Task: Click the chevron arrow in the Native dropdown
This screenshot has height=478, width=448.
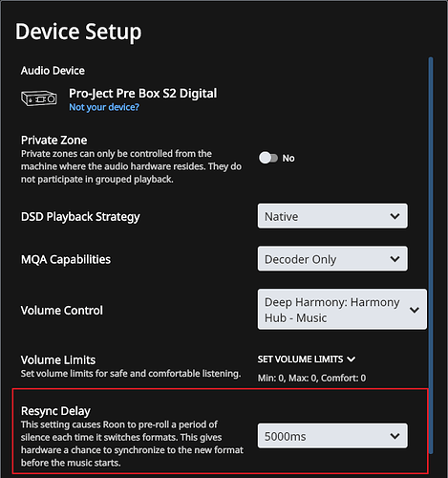Action: [x=395, y=216]
